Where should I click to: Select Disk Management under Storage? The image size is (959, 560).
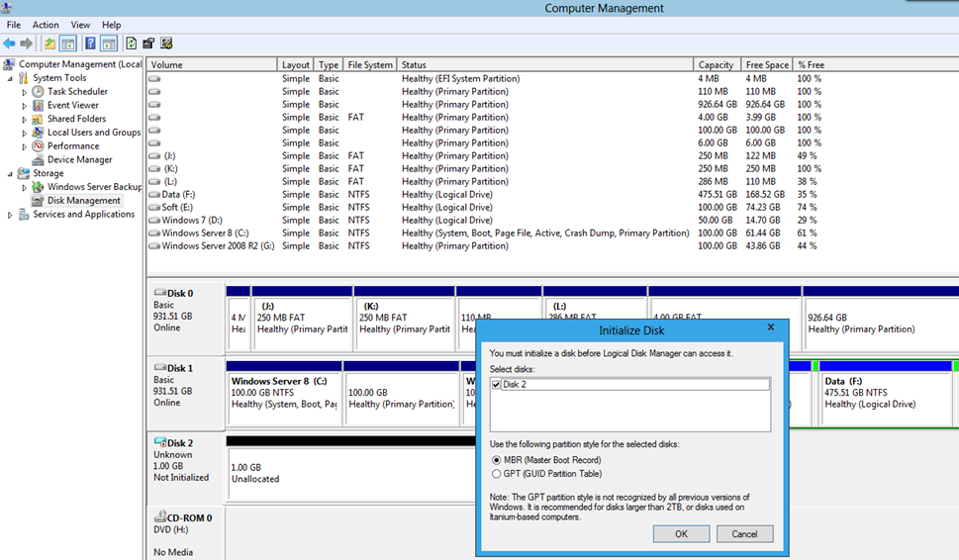coord(83,200)
